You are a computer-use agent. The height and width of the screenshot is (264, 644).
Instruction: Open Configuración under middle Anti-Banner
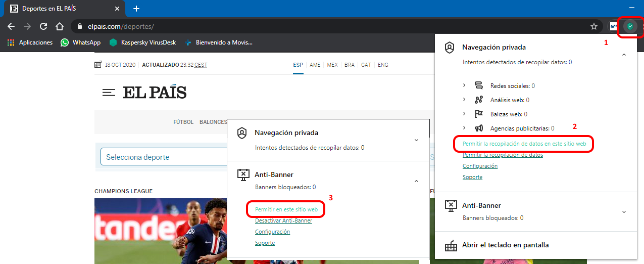coord(272,232)
